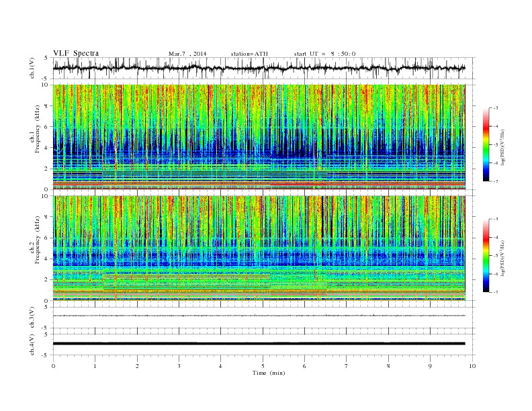The height and width of the screenshot is (411, 532).
Task: Click time axis tick label "0"
Action: click(x=53, y=366)
